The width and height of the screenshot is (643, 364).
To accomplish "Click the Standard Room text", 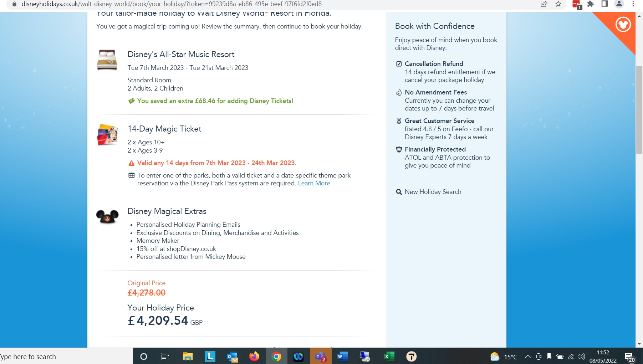I will point(149,80).
